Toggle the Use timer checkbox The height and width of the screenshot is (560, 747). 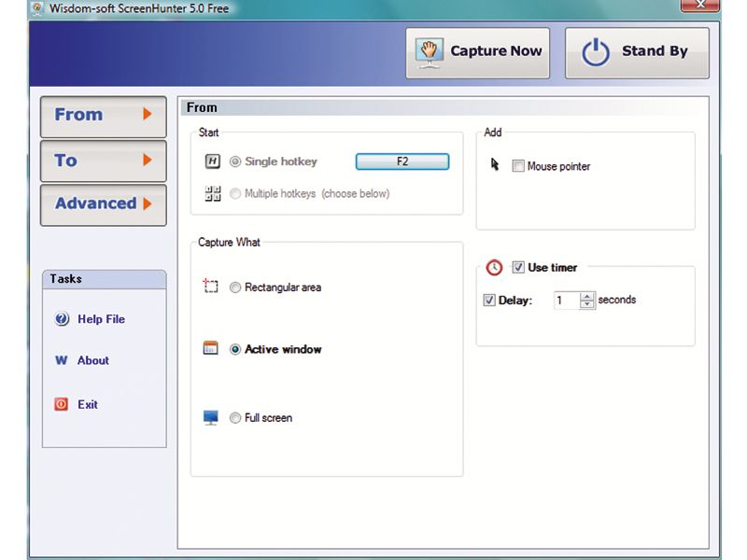coord(518,267)
